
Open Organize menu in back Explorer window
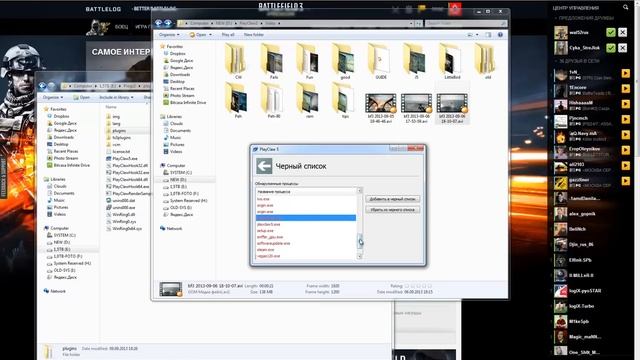click(53, 97)
